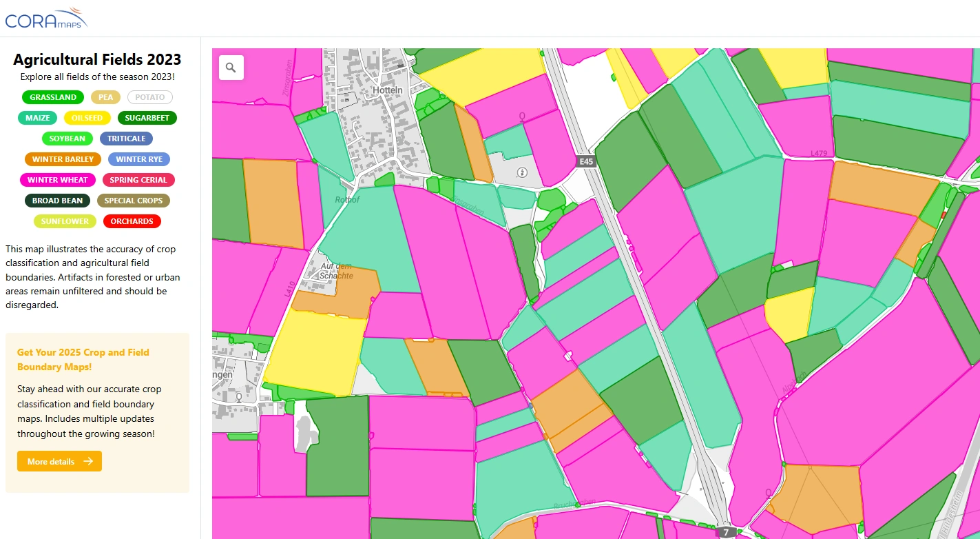Click the L479 road label
Screen dimensions: 980x539
819,153
